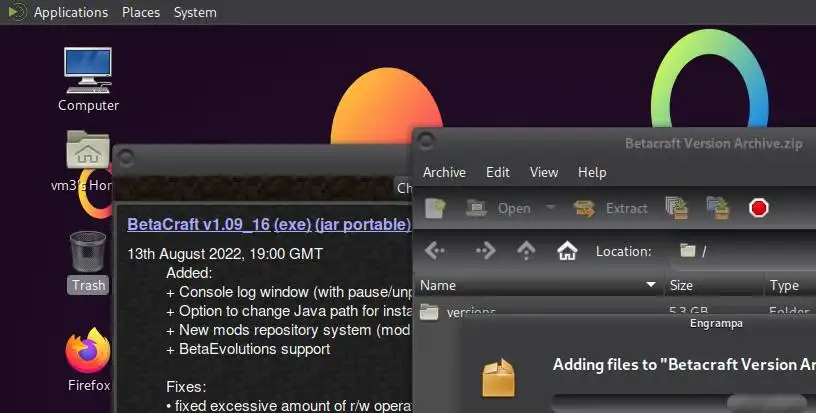The height and width of the screenshot is (413, 816).
Task: Click the Add files toolbar icon
Action: [x=677, y=208]
